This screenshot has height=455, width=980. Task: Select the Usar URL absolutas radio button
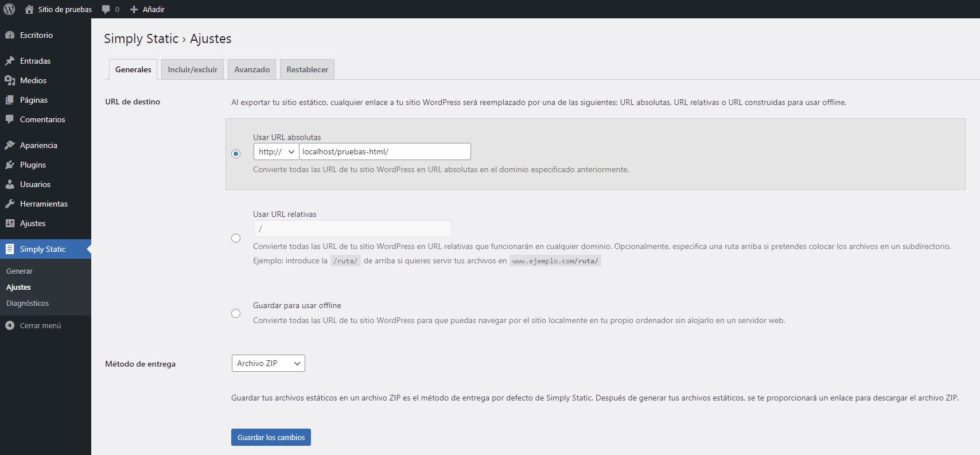pos(236,154)
